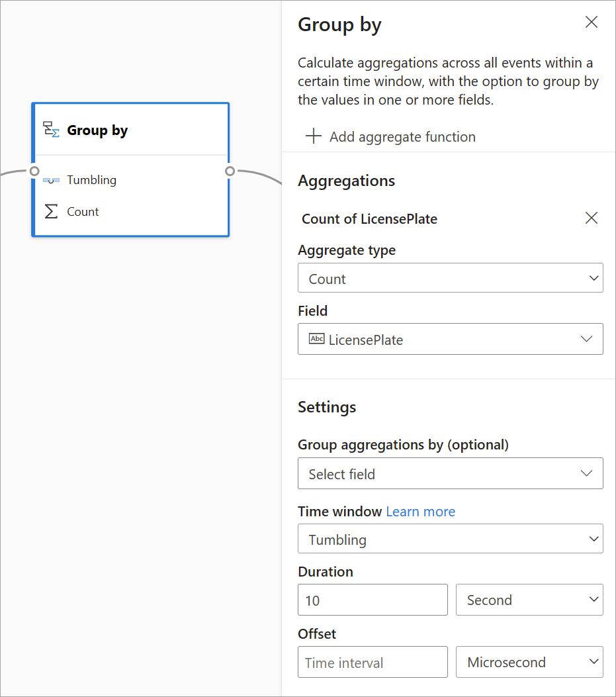The height and width of the screenshot is (697, 616).
Task: Remove the Count of LicensePlate aggregation
Action: [x=591, y=218]
